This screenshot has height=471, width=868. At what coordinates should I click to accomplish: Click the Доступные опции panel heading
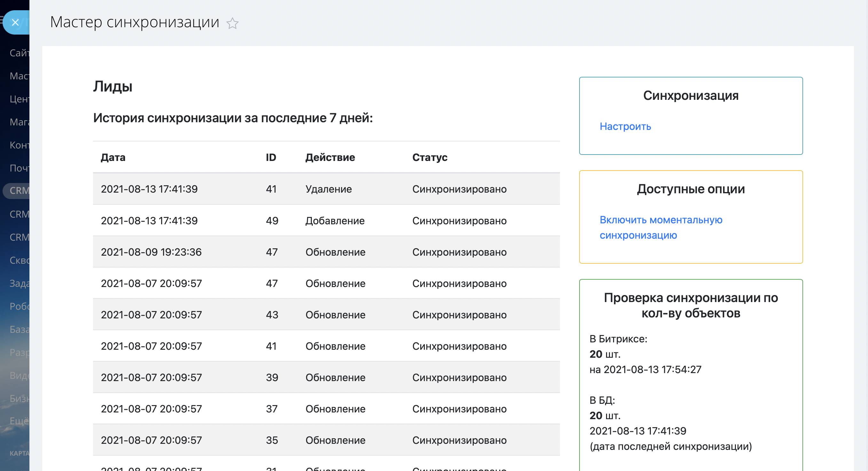pyautogui.click(x=690, y=189)
